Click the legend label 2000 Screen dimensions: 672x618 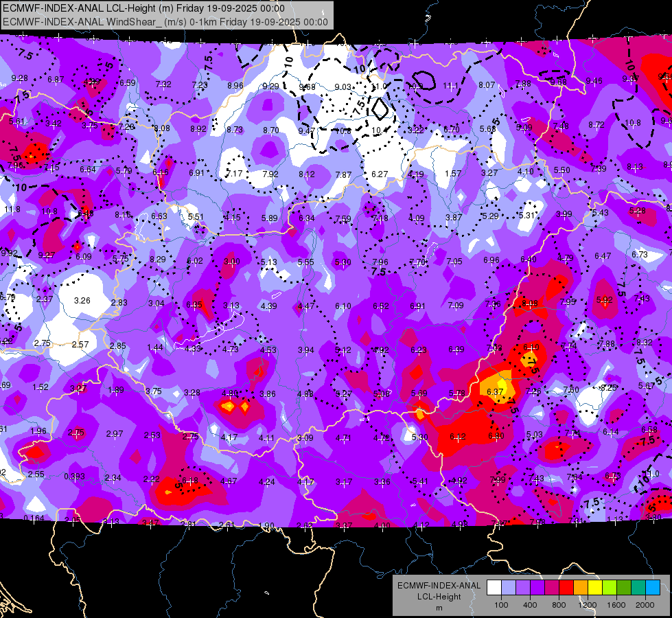pyautogui.click(x=645, y=605)
